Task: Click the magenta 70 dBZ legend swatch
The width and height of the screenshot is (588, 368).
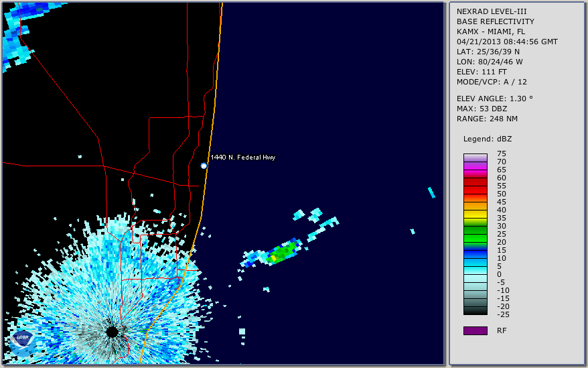Action: 475,166
